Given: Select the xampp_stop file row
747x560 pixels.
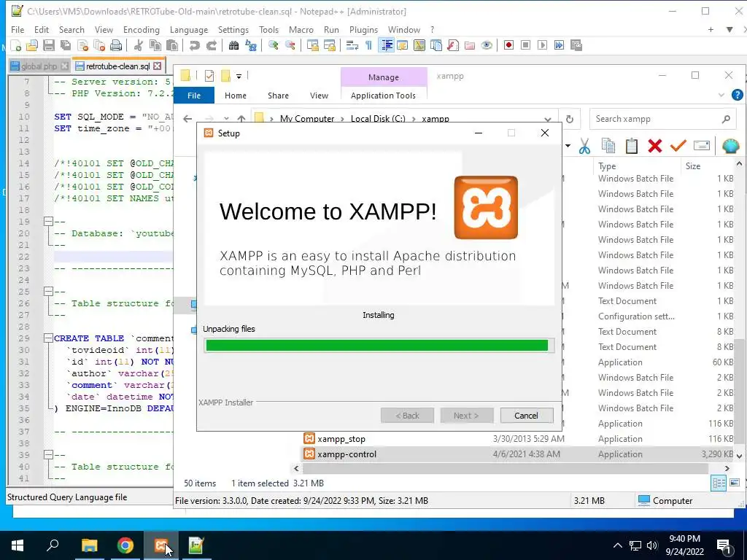Looking at the screenshot, I should point(519,438).
